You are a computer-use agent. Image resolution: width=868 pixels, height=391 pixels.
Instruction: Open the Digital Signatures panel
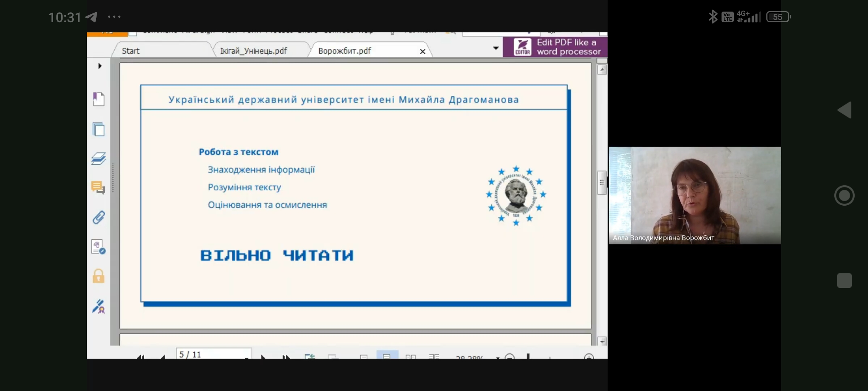tap(98, 247)
